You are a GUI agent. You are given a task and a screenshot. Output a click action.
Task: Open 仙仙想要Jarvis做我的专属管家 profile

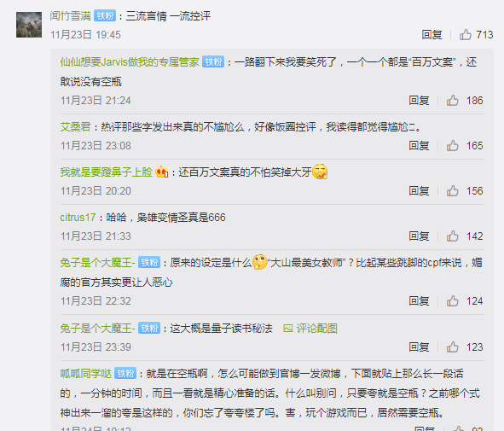coord(130,61)
